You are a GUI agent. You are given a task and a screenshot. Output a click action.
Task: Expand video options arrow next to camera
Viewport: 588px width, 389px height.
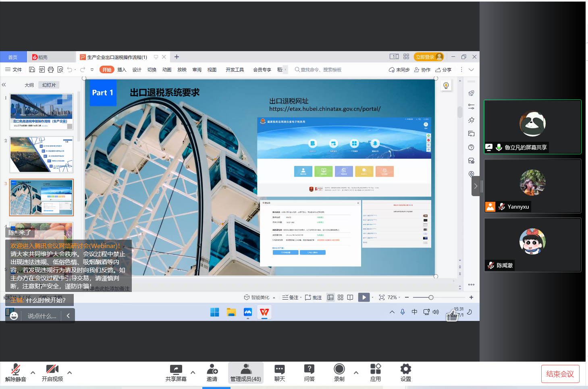(x=70, y=372)
